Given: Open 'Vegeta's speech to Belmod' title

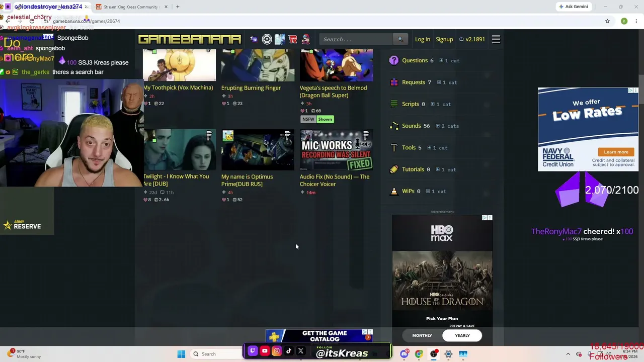Looking at the screenshot, I should pos(333,92).
